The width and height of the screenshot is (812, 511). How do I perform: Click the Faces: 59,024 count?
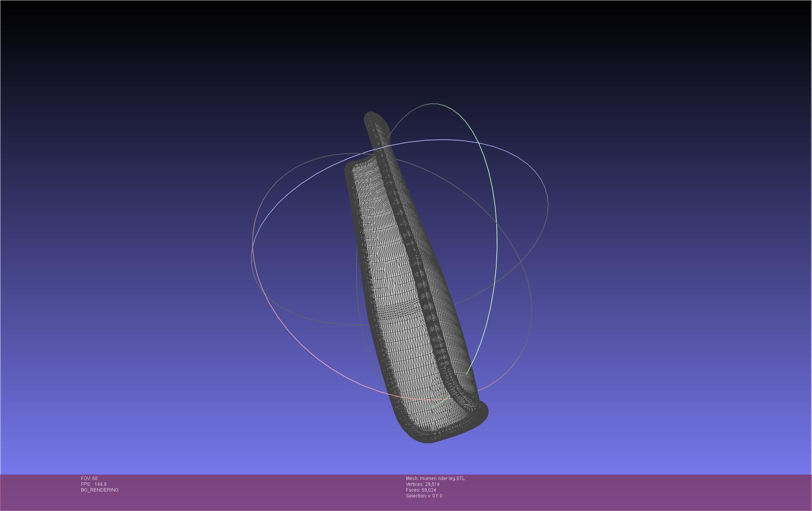(x=421, y=490)
